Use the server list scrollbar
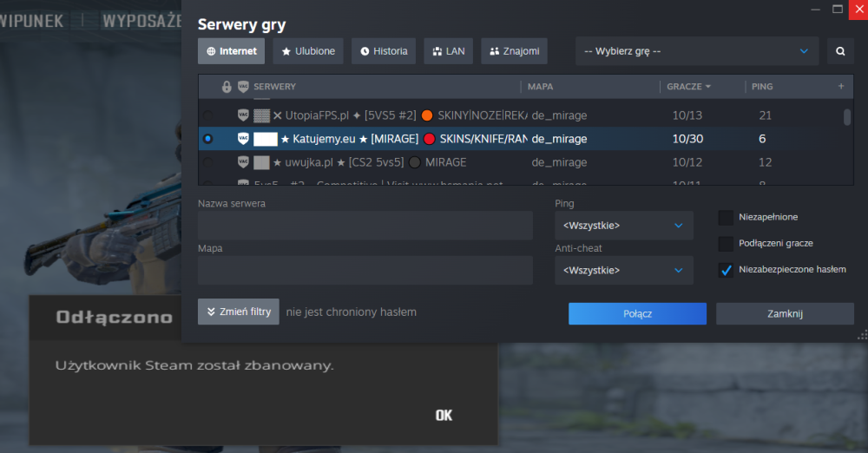Viewport: 868px width, 453px height. 847,117
